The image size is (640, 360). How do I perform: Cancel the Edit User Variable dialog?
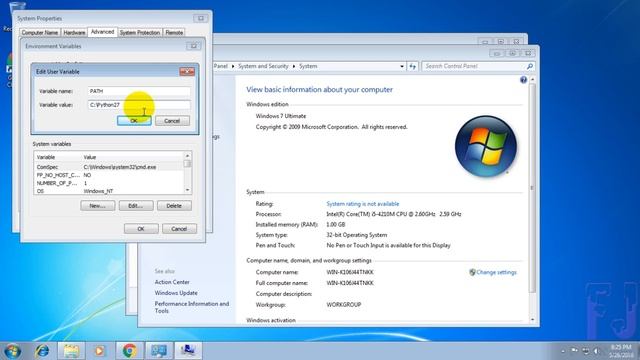click(172, 121)
